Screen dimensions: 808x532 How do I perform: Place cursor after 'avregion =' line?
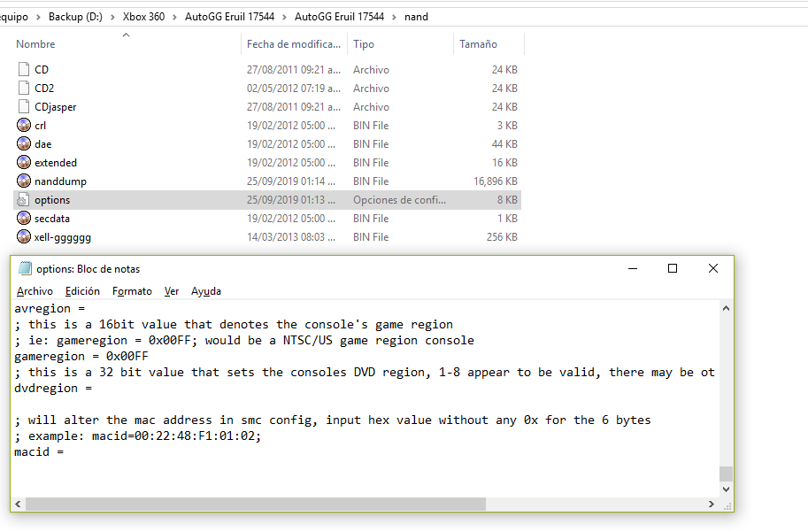pyautogui.click(x=87, y=308)
